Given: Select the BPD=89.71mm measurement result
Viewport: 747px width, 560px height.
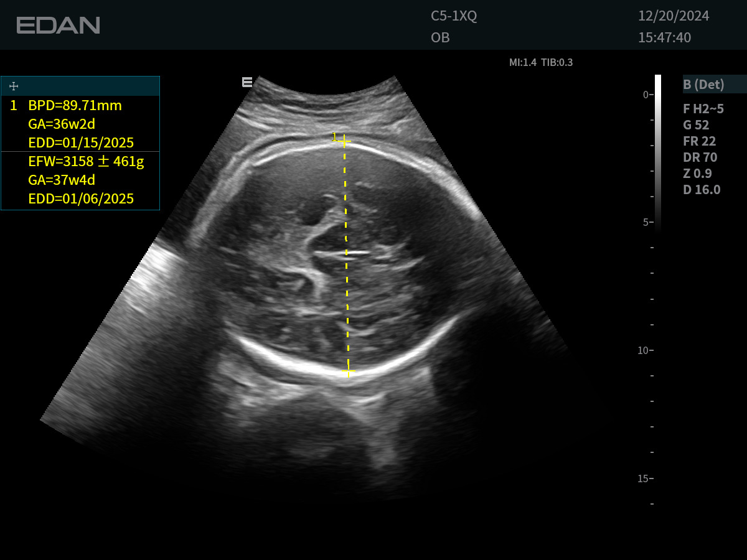Looking at the screenshot, I should click(x=75, y=106).
